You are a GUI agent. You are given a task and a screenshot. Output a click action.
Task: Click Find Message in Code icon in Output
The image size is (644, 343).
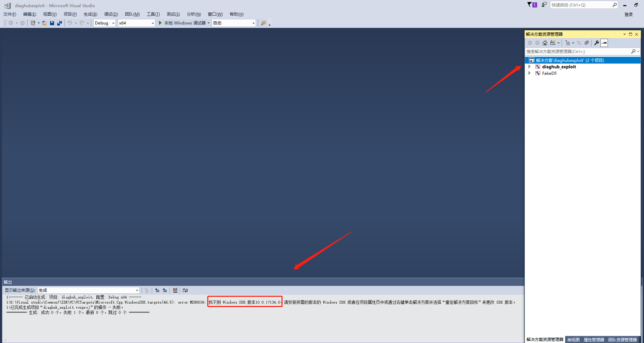[x=147, y=290]
